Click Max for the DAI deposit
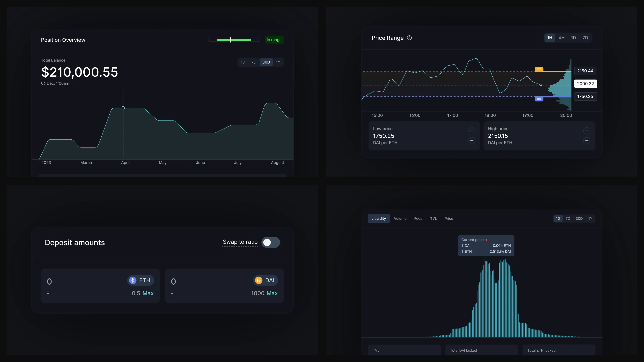This screenshot has width=644, height=362. click(272, 293)
